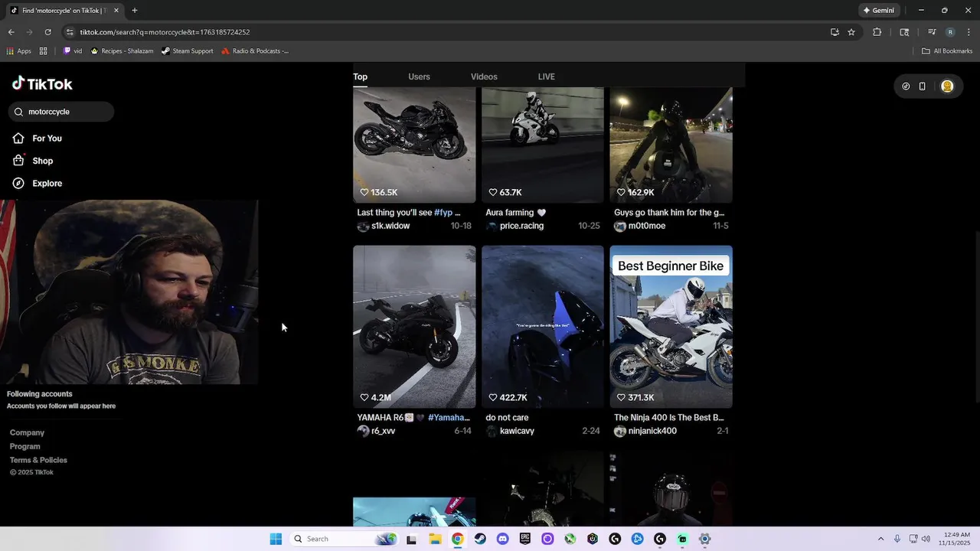Click the search magnifier icon in TikTok sidebar
This screenshot has height=551, width=980.
click(18, 112)
